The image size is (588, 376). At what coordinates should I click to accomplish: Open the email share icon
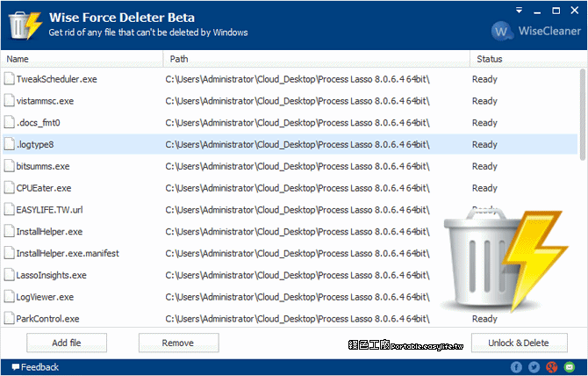(x=570, y=367)
